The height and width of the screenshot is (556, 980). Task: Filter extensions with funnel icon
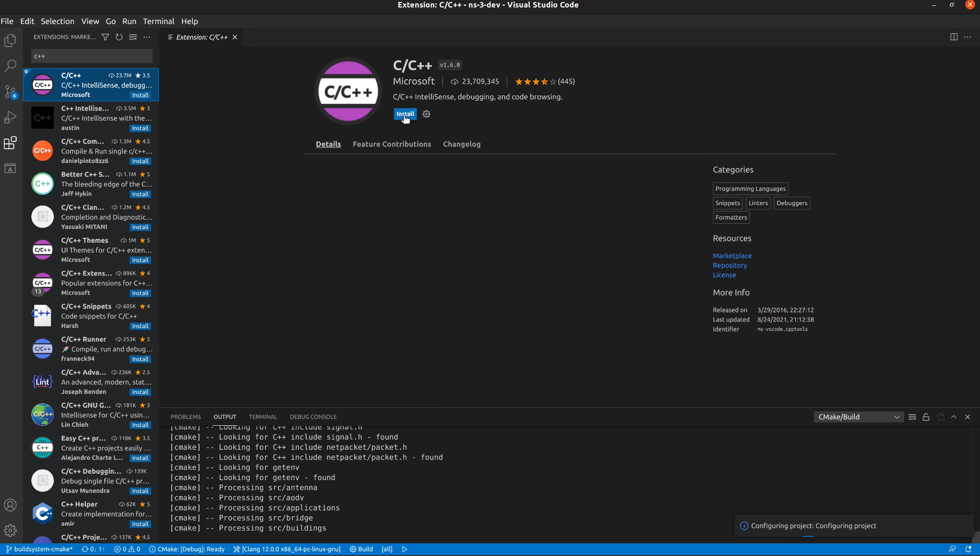coord(105,37)
